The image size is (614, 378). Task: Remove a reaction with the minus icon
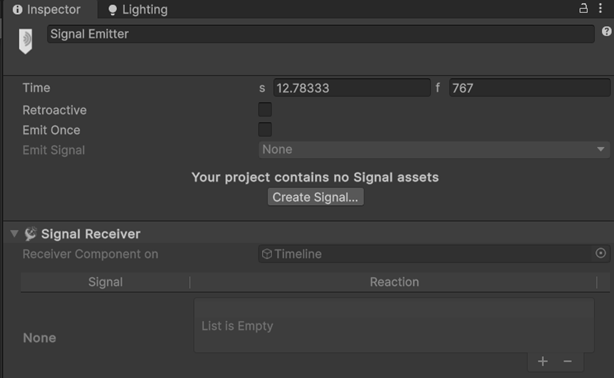pos(567,361)
